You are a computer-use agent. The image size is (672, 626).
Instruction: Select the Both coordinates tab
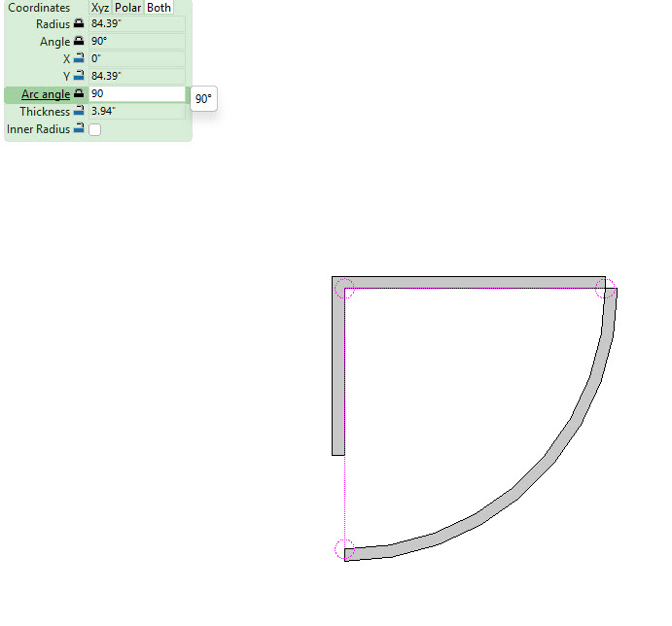pos(159,7)
